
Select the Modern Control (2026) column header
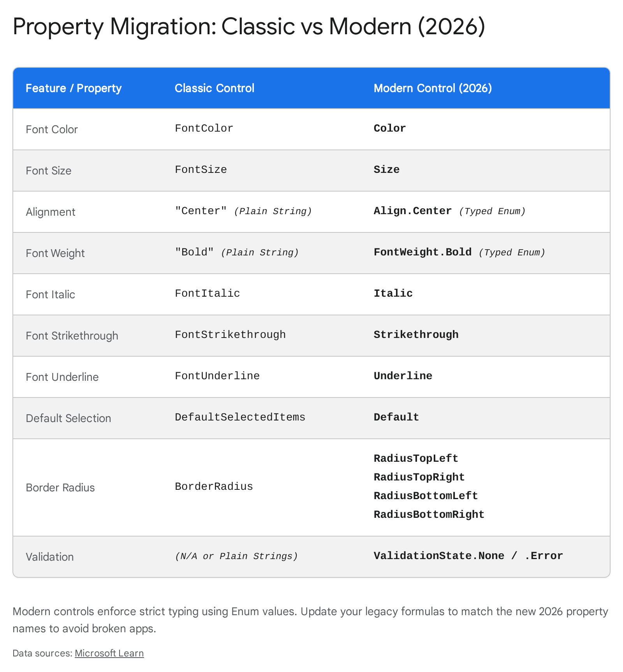coord(433,88)
